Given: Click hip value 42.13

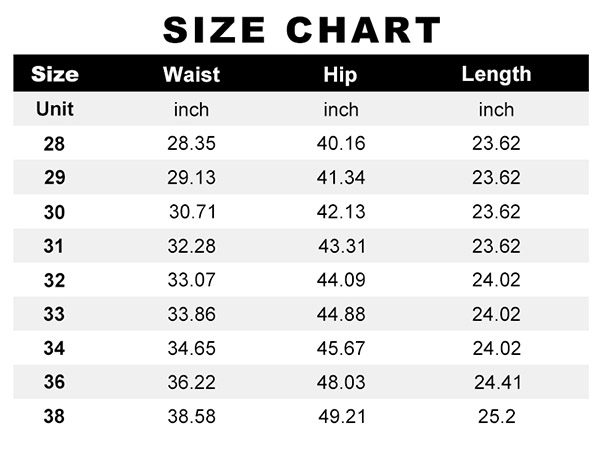Looking at the screenshot, I should pos(341,212).
